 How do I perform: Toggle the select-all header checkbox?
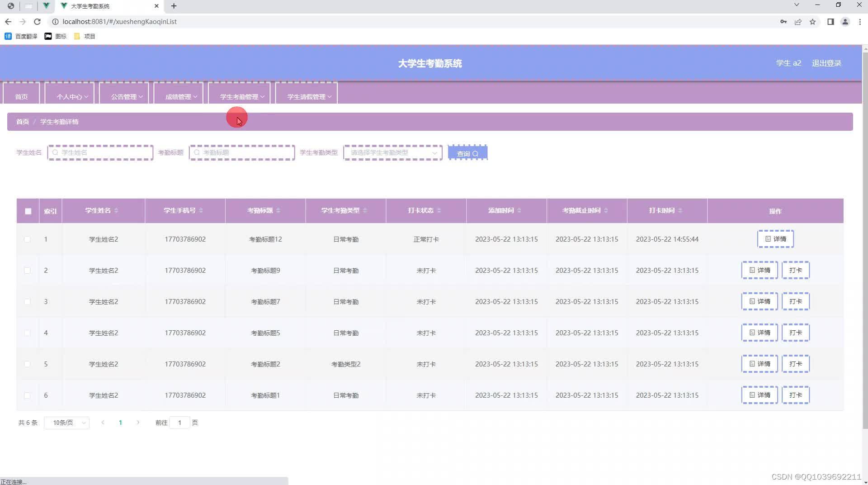(28, 211)
